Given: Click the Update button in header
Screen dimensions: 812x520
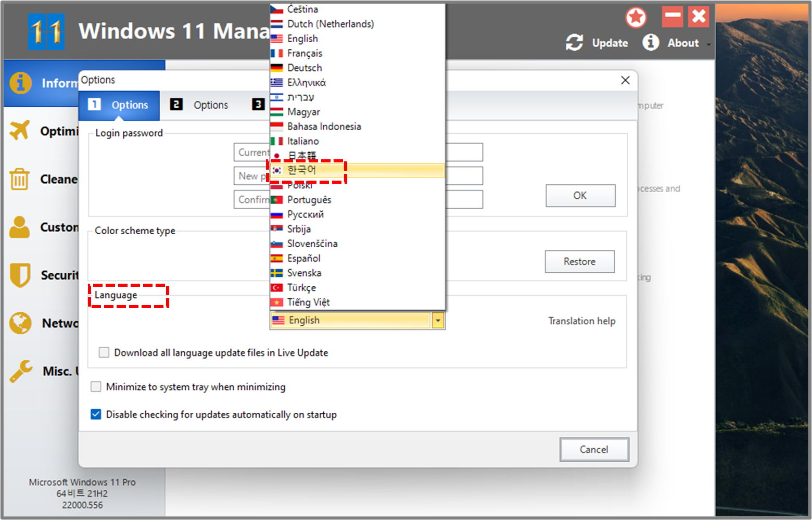Looking at the screenshot, I should pyautogui.click(x=597, y=43).
